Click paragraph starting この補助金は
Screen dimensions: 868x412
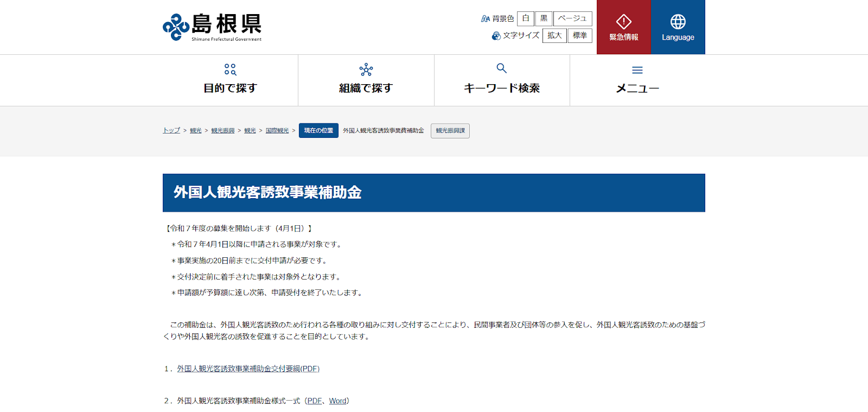click(434, 331)
